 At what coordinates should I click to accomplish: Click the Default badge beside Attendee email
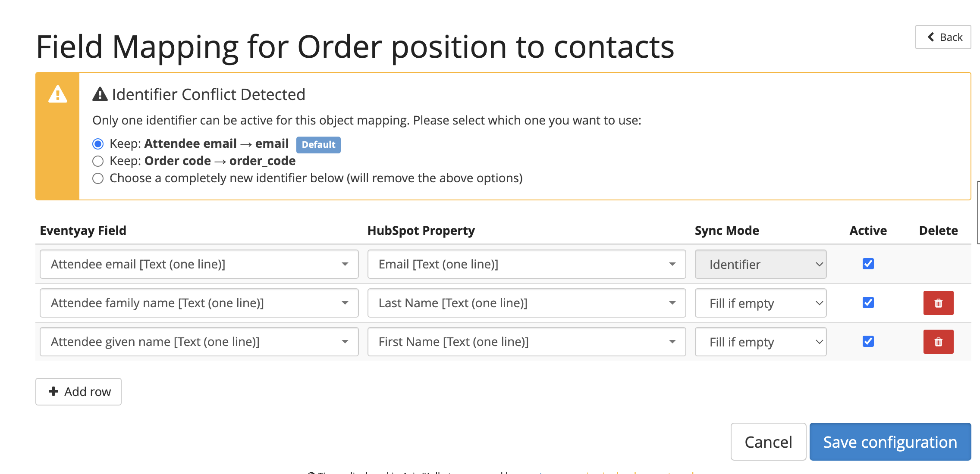tap(318, 145)
